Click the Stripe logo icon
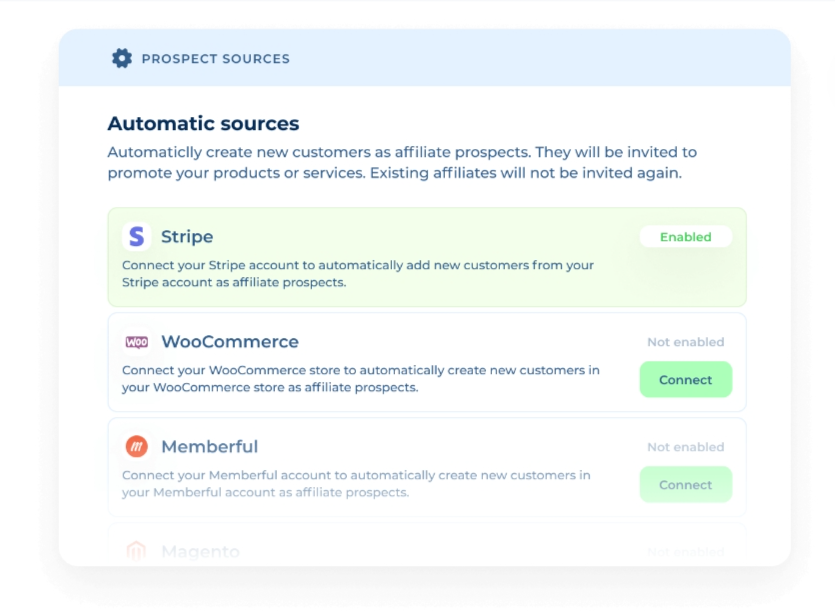 point(136,237)
